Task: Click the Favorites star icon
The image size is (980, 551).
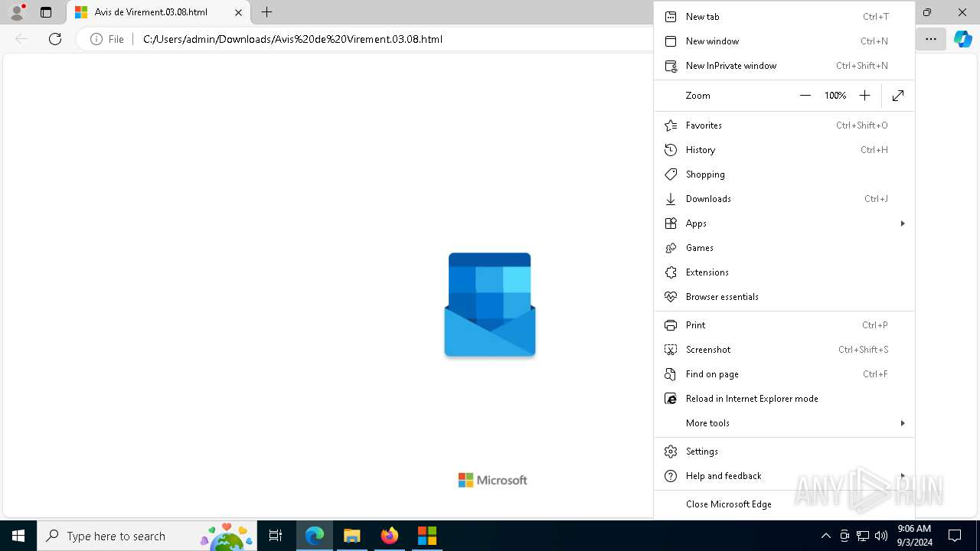Action: click(671, 126)
